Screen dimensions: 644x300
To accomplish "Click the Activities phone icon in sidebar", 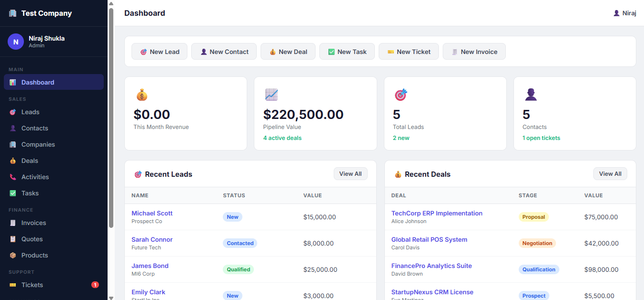I will (13, 177).
